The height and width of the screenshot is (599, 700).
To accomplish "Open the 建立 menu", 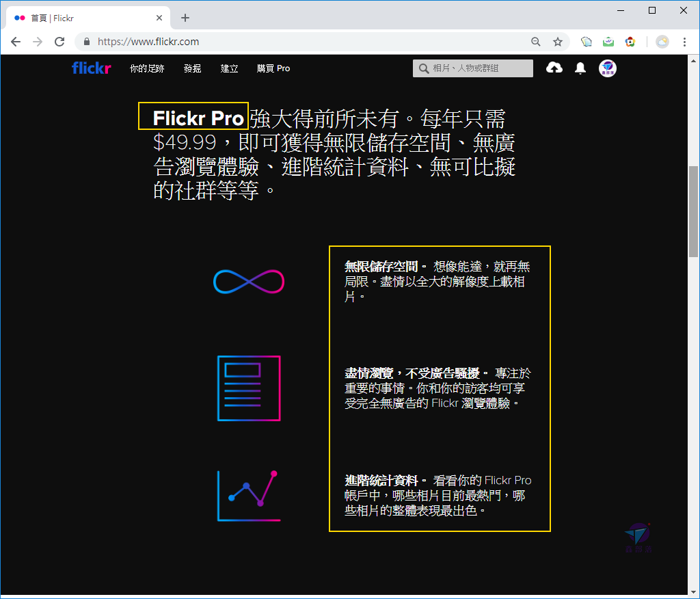I will [229, 68].
